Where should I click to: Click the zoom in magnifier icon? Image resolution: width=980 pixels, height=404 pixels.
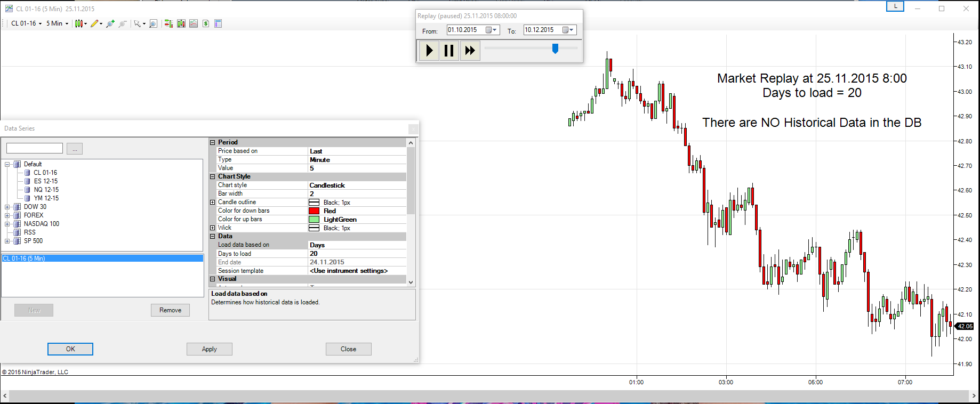pos(110,23)
